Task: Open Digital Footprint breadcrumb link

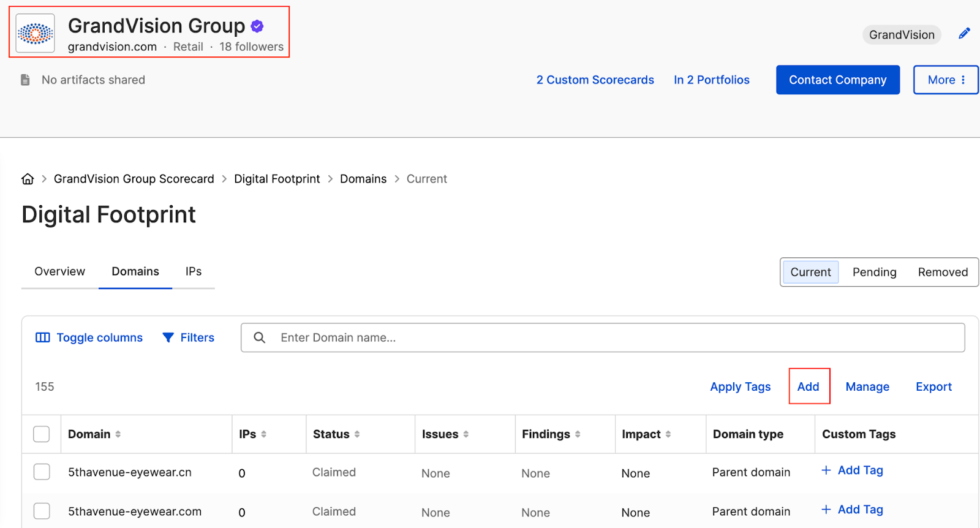Action: coord(277,179)
